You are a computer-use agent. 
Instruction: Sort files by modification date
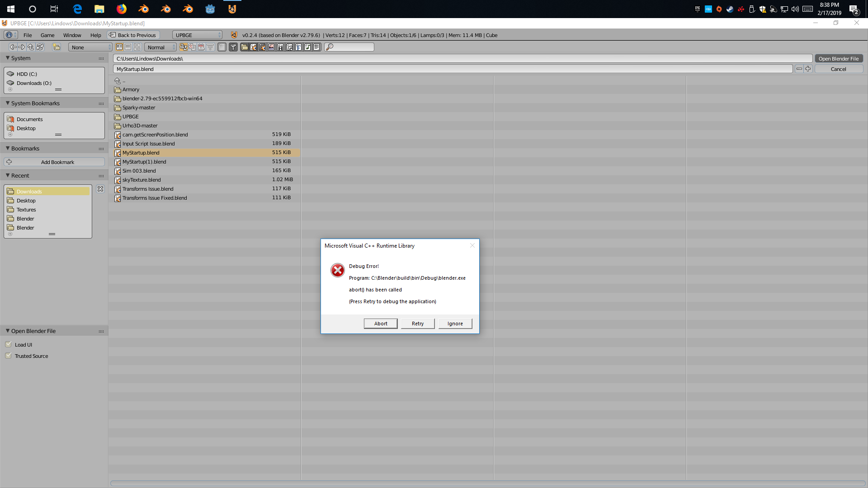click(x=201, y=47)
